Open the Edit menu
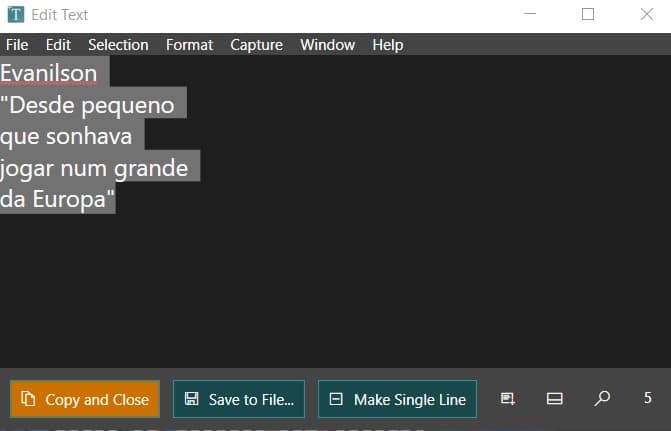Image resolution: width=671 pixels, height=431 pixels. tap(58, 45)
